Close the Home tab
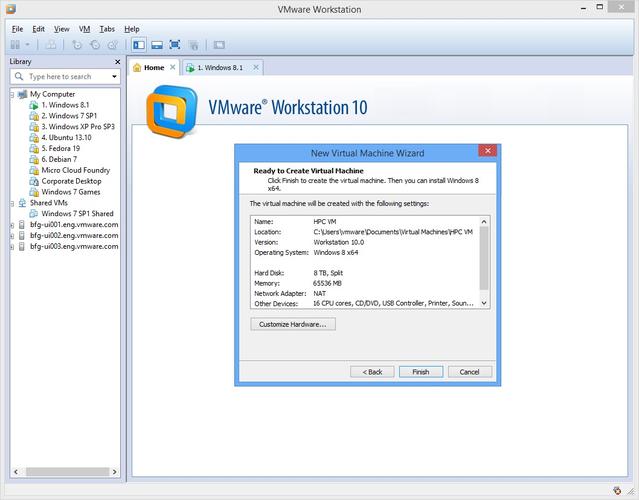The image size is (639, 500). pyautogui.click(x=173, y=68)
